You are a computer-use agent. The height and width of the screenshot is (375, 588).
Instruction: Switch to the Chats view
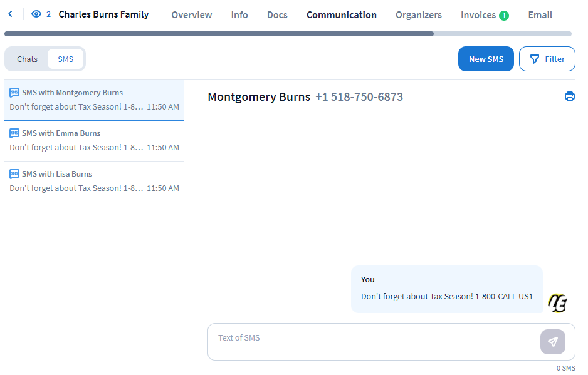[x=27, y=58]
